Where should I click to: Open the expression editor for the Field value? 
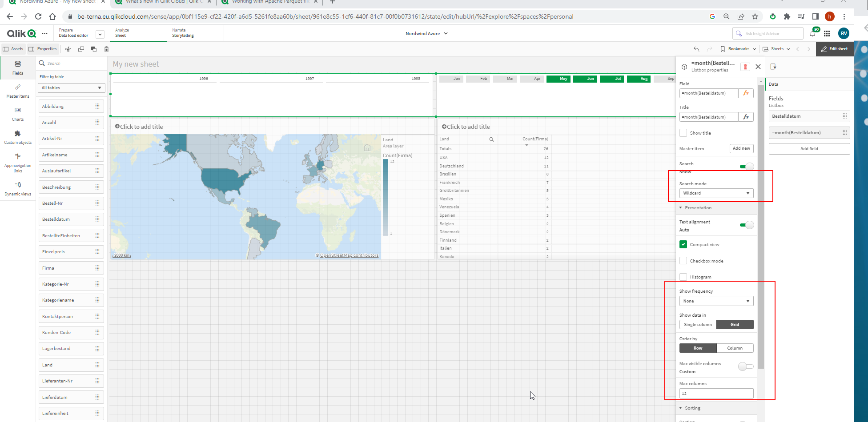click(x=746, y=93)
